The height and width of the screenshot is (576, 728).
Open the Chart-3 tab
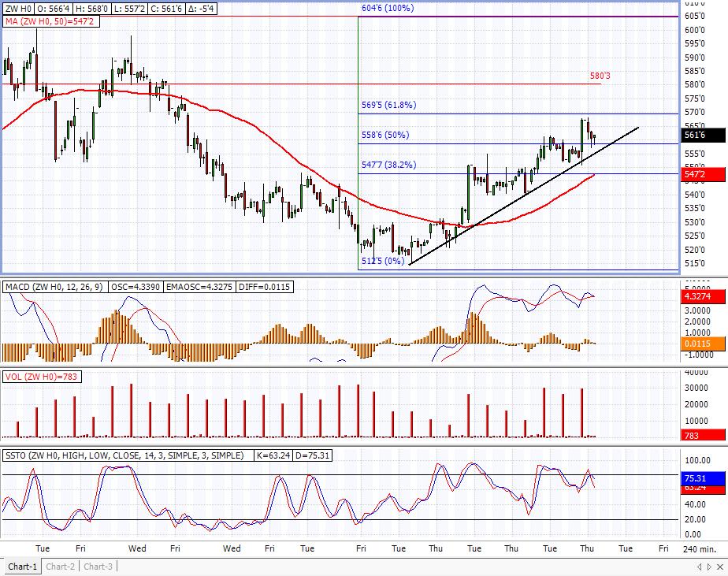98,567
